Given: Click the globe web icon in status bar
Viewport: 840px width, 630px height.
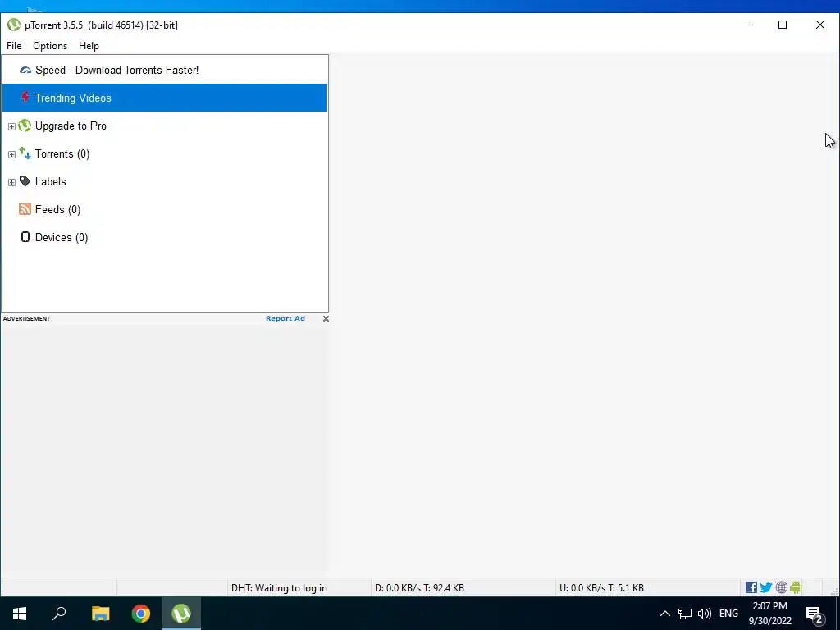Looking at the screenshot, I should tap(782, 587).
